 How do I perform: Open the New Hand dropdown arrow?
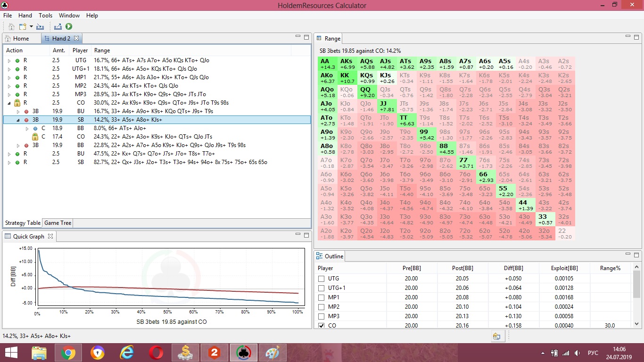pos(31,27)
